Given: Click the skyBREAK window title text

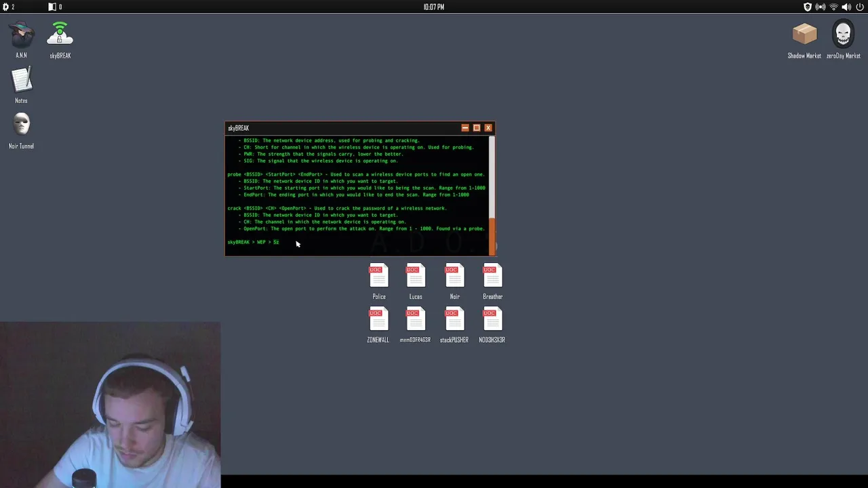Looking at the screenshot, I should pyautogui.click(x=239, y=128).
